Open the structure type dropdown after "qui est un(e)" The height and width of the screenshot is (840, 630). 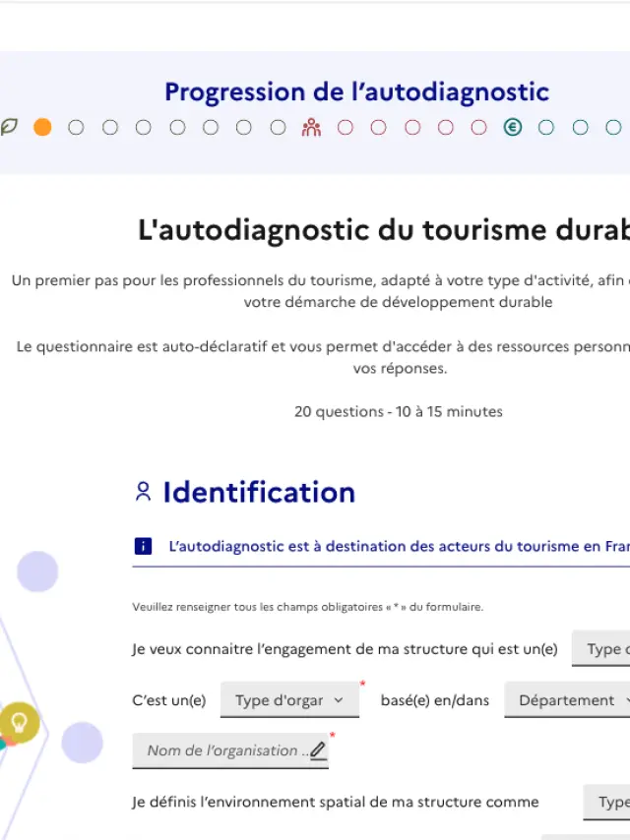tap(602, 649)
